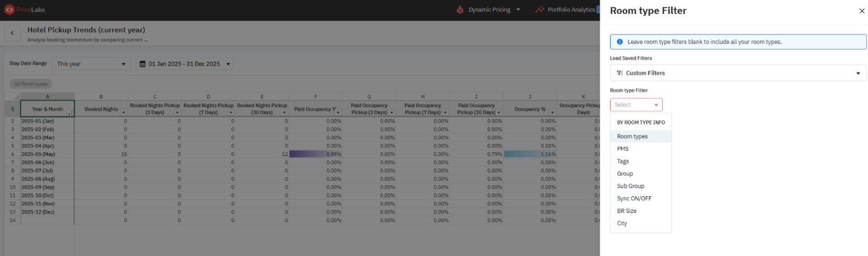Viewport: 868px width, 256px height.
Task: Click the Portfolio Analytics chart icon
Action: tap(539, 10)
